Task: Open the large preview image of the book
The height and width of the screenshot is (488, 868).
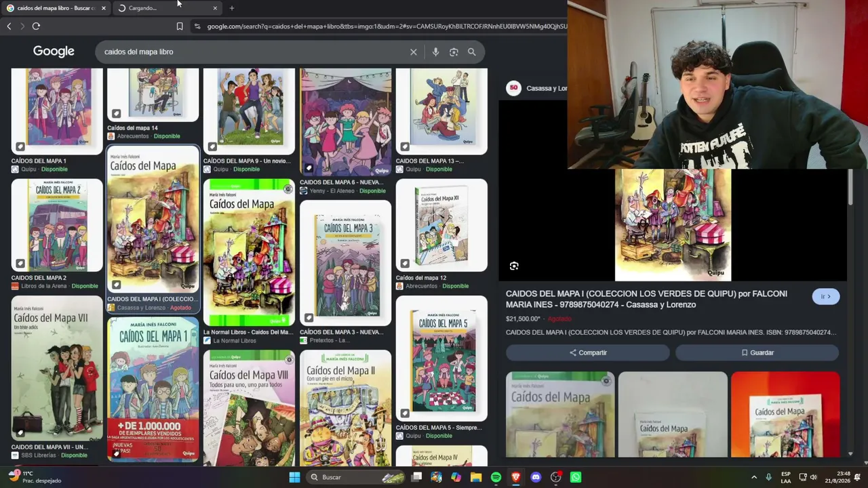Action: click(x=673, y=224)
